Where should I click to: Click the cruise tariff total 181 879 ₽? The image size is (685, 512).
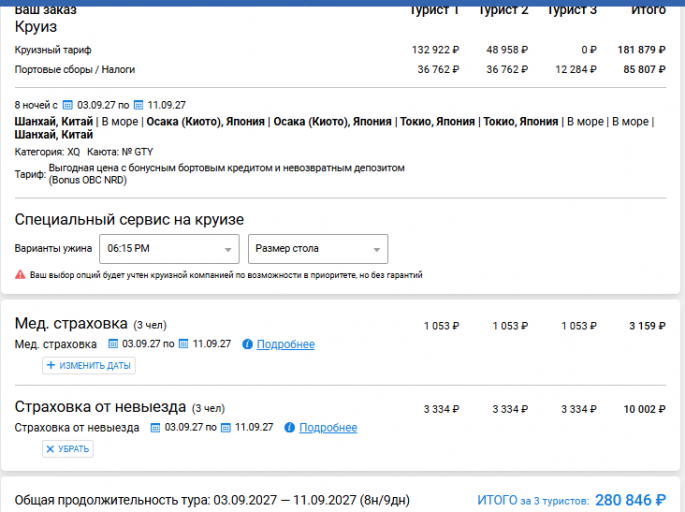(x=641, y=50)
